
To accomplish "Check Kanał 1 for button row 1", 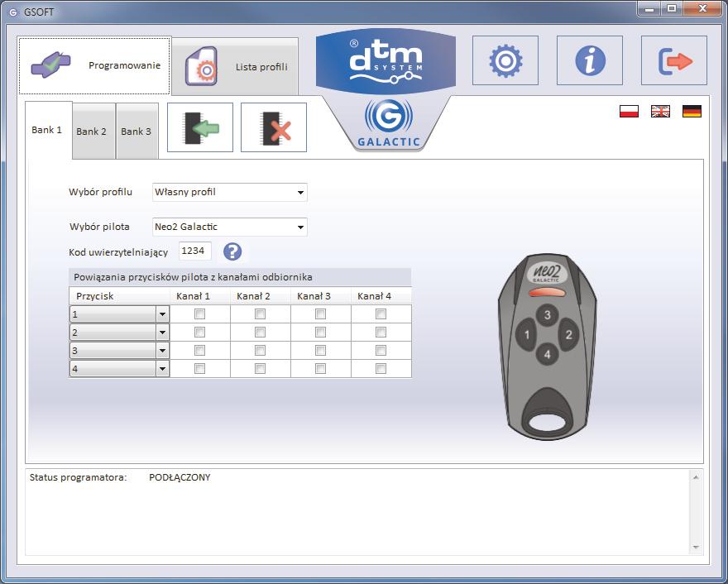I will 199,314.
